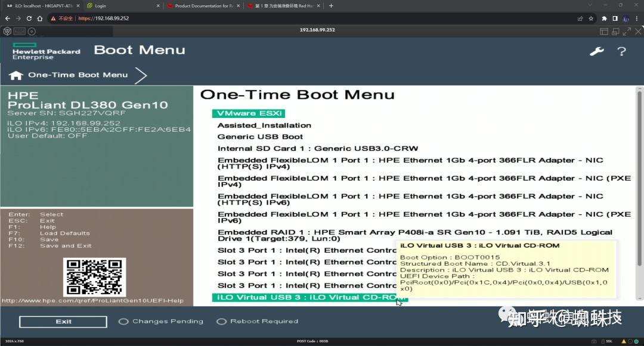Expand the One-Time Boot Menu breadcrumb chevron
This screenshot has height=346, width=644.
[x=140, y=75]
